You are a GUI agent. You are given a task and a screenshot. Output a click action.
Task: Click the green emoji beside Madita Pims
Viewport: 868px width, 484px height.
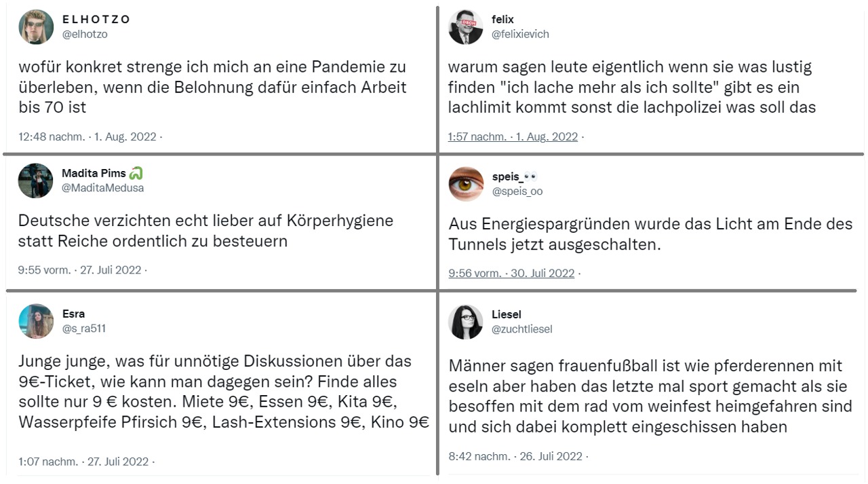pyautogui.click(x=136, y=173)
